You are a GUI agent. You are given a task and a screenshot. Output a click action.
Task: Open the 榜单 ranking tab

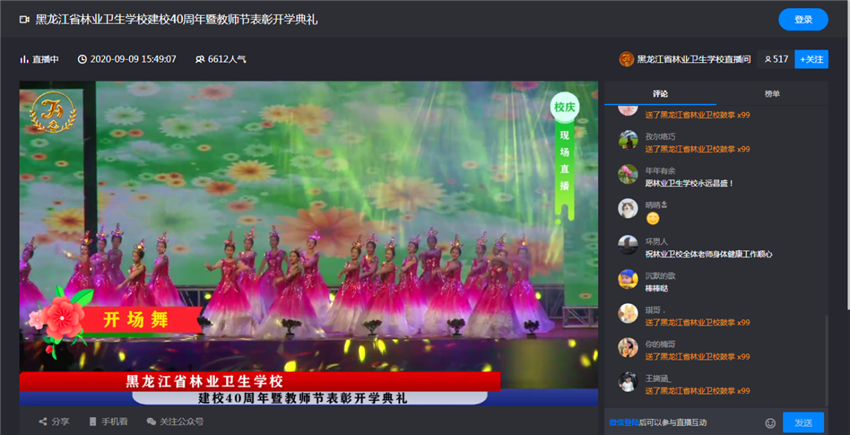pos(772,93)
